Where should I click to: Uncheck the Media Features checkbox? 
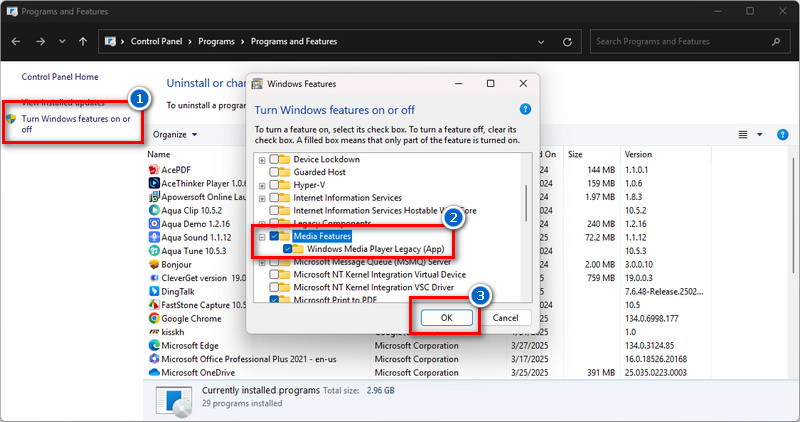[274, 236]
